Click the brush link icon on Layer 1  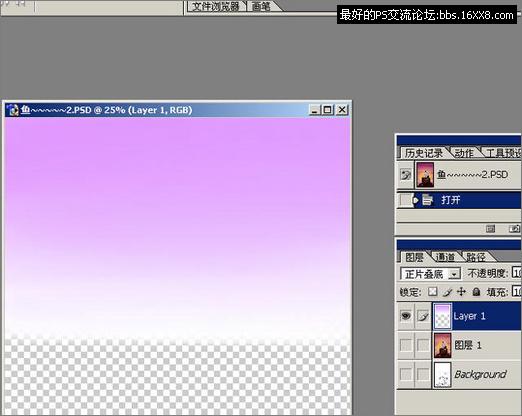423,316
